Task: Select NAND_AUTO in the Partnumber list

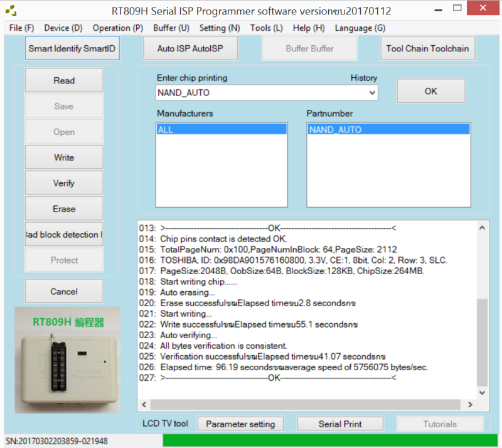Action: pos(388,129)
